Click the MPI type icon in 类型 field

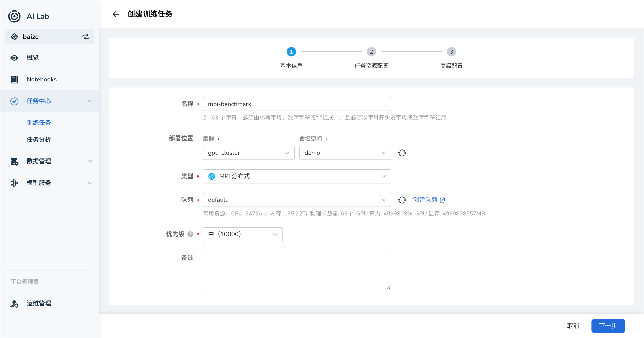[x=212, y=176]
